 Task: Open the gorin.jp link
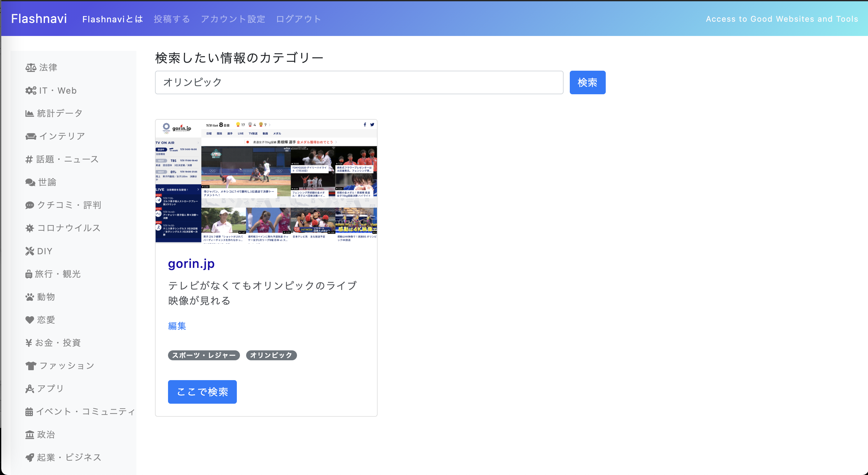pyautogui.click(x=191, y=264)
